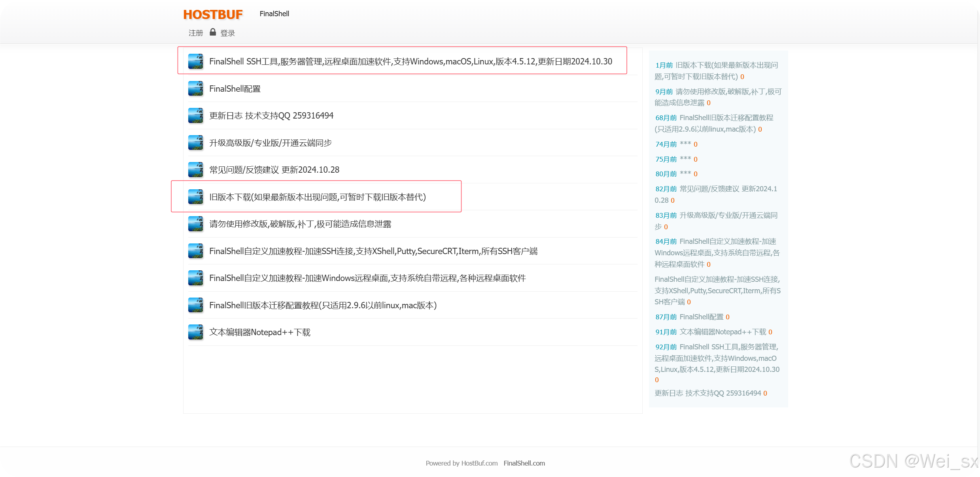Click the HOSTBUF logo

point(213,15)
